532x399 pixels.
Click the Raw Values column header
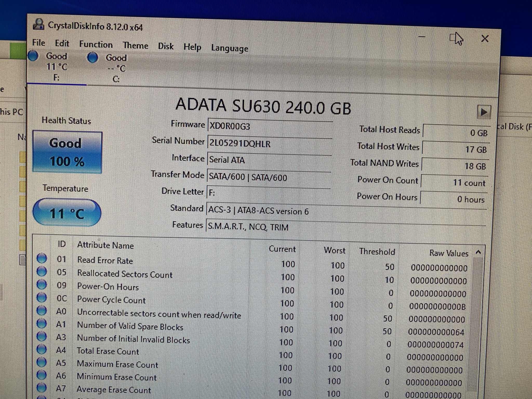pos(449,253)
